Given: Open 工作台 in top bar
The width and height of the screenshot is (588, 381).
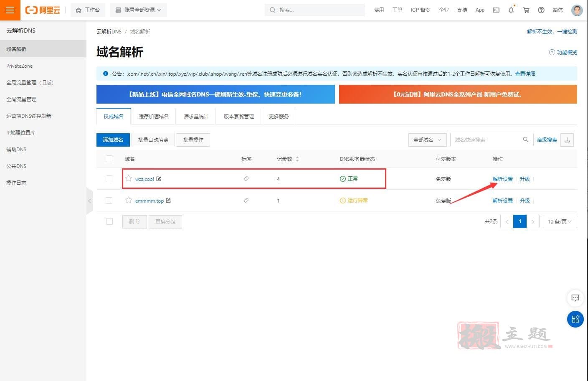Looking at the screenshot, I should (88, 10).
